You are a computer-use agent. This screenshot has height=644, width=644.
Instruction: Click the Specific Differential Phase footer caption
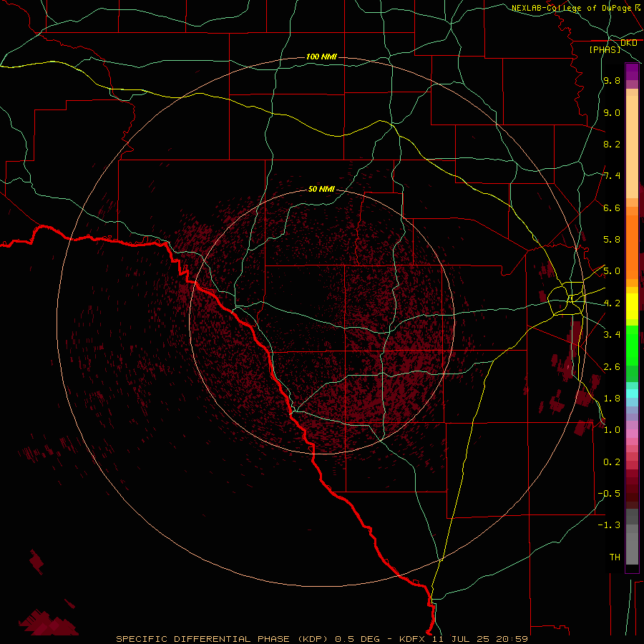point(321,639)
